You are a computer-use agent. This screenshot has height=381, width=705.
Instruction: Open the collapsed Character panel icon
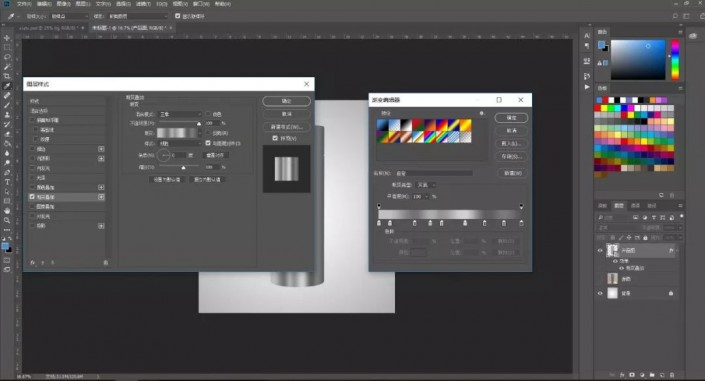(587, 35)
